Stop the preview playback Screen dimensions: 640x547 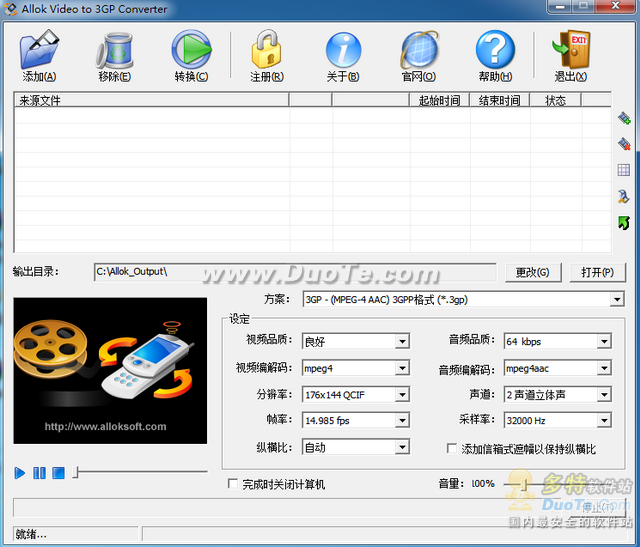tap(58, 473)
